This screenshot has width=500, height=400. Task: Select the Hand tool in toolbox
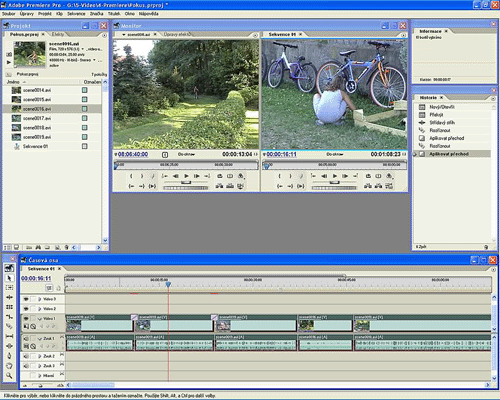[9, 366]
